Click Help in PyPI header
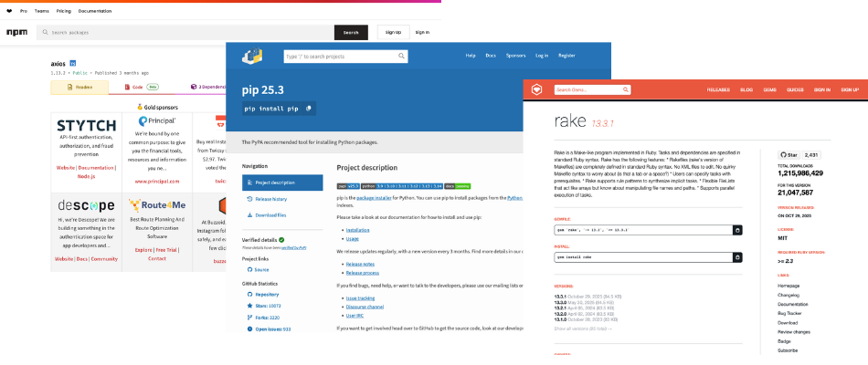Image resolution: width=868 pixels, height=365 pixels. click(471, 56)
